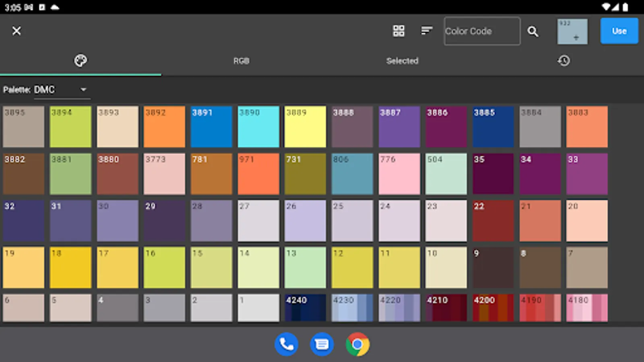The width and height of the screenshot is (644, 362).
Task: Open the sort options icon
Action: pyautogui.click(x=427, y=31)
